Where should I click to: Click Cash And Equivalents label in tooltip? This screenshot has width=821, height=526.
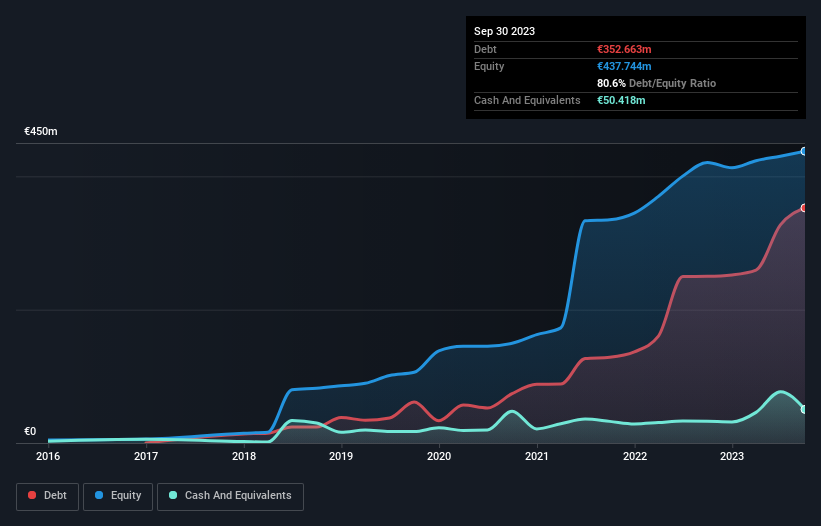click(x=527, y=100)
